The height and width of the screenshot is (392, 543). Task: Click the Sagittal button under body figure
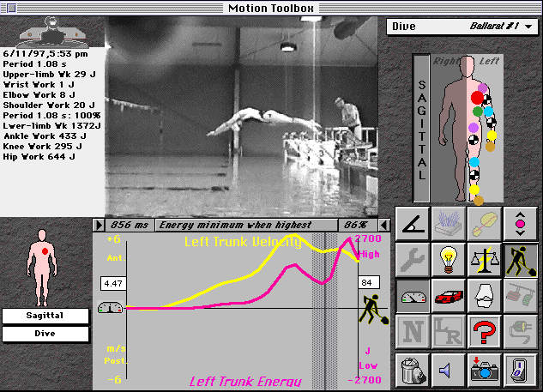(45, 316)
